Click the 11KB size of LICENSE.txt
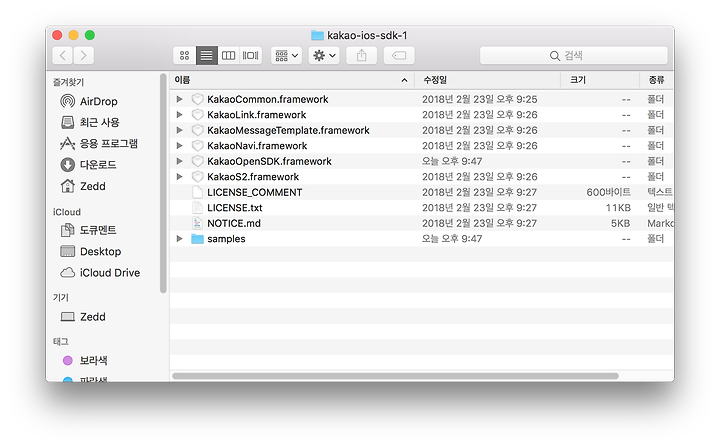This screenshot has height=447, width=720. coord(618,208)
